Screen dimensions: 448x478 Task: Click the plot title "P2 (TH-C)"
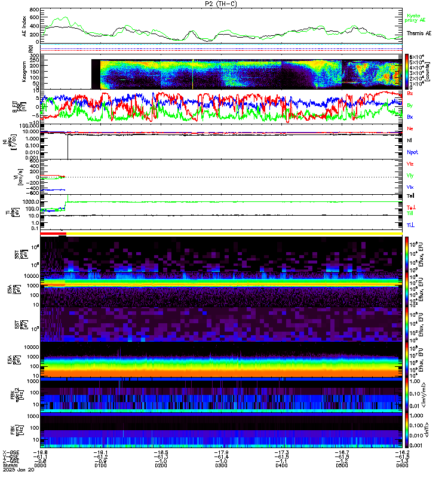221,4
